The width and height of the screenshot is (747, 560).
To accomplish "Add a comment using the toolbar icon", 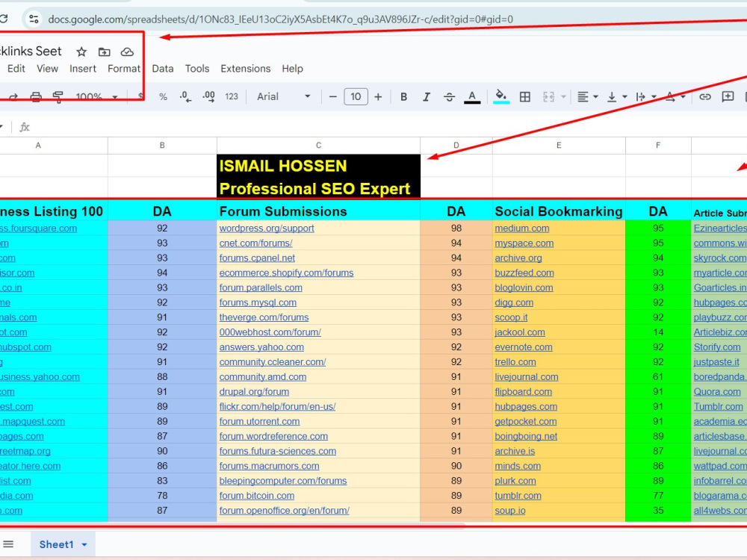I will point(728,97).
